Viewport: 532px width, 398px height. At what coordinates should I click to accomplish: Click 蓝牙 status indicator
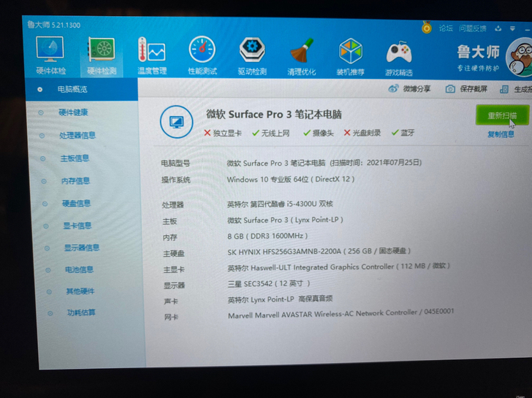click(x=403, y=133)
